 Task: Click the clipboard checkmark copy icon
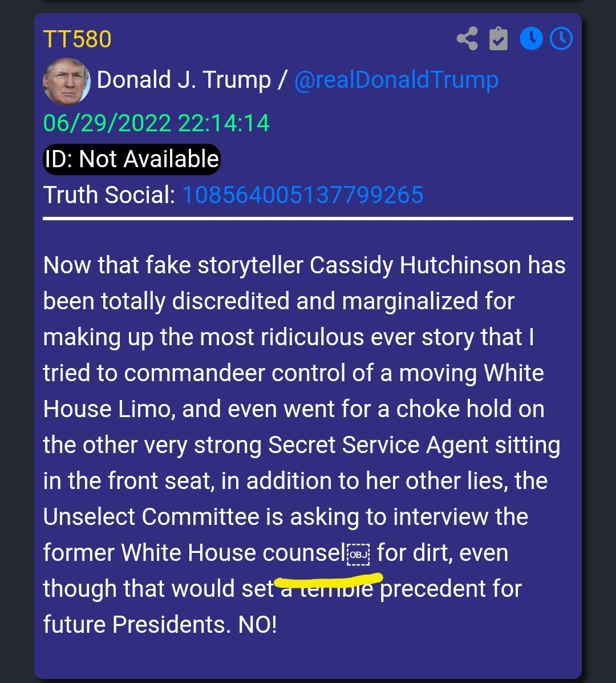499,39
